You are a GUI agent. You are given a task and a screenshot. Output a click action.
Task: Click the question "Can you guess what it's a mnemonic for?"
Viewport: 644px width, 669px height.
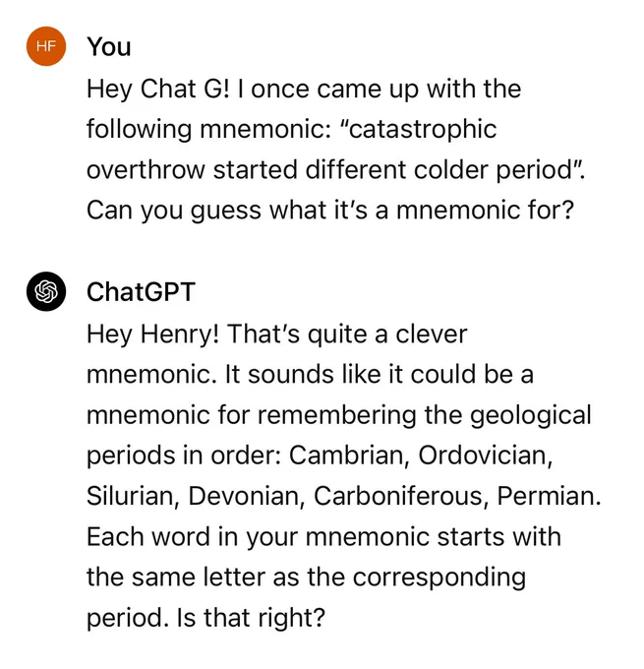tap(330, 210)
